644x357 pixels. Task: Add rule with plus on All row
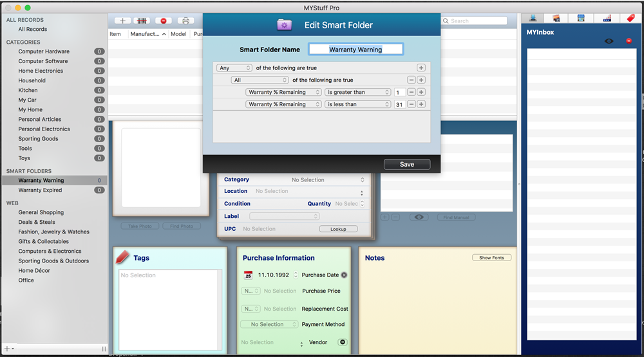point(421,80)
